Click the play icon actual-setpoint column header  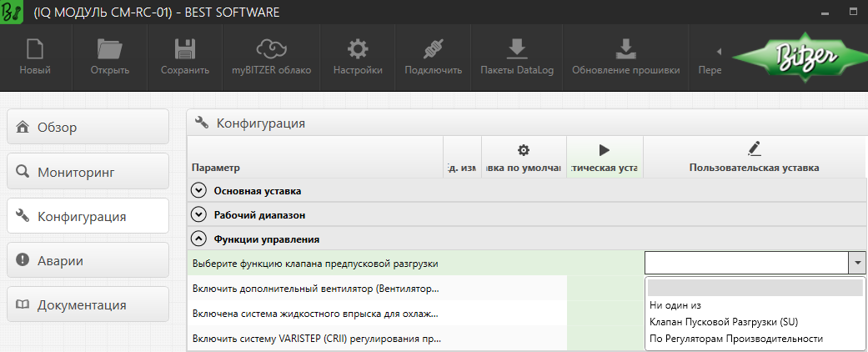coord(604,150)
